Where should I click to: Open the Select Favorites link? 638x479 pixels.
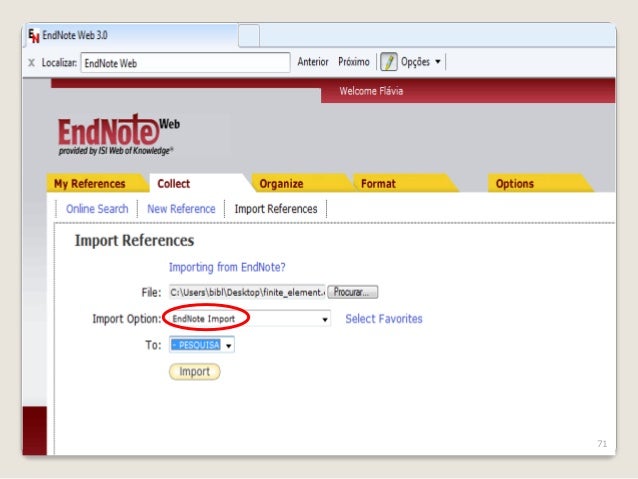(x=384, y=319)
